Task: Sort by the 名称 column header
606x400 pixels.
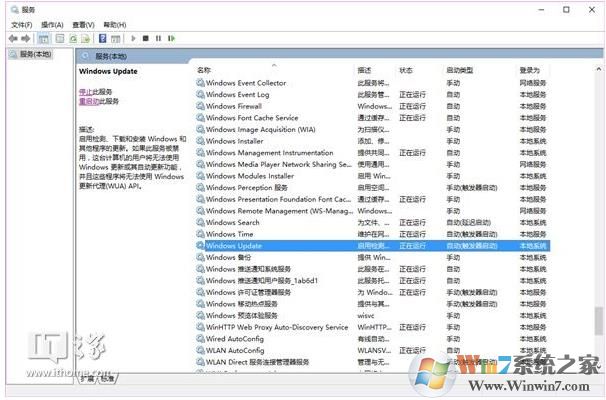Action: coord(204,70)
